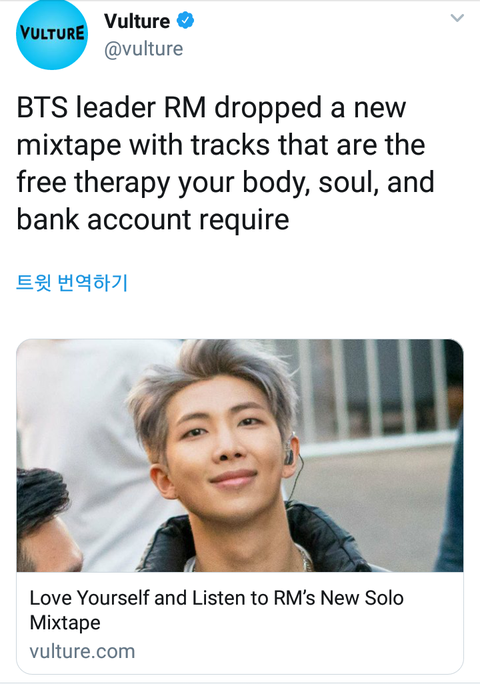Click the tweet line 'mixtape with tracks that'
Screen dimensions: 480x684
[221, 145]
